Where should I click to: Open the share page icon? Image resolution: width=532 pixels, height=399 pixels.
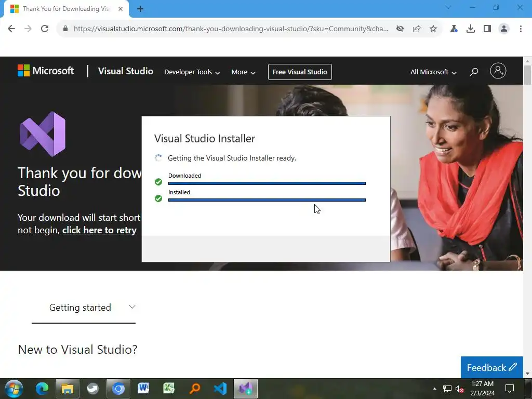[x=417, y=29]
